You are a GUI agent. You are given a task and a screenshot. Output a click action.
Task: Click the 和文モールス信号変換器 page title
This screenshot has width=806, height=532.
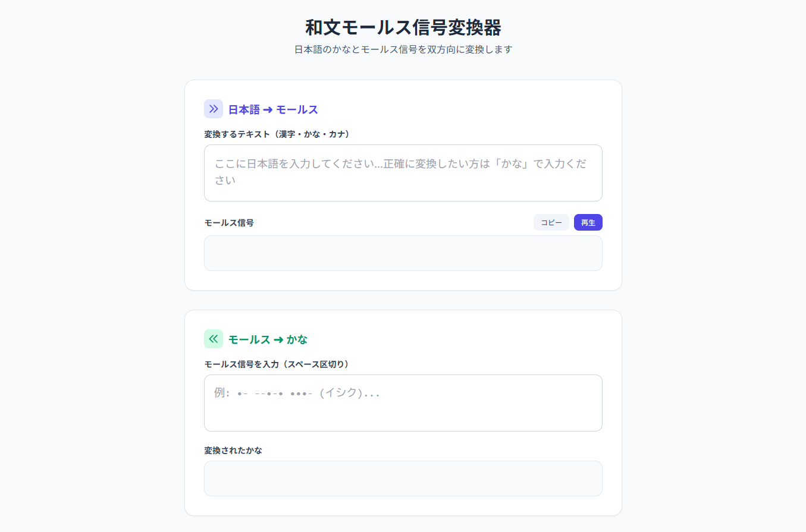click(403, 27)
